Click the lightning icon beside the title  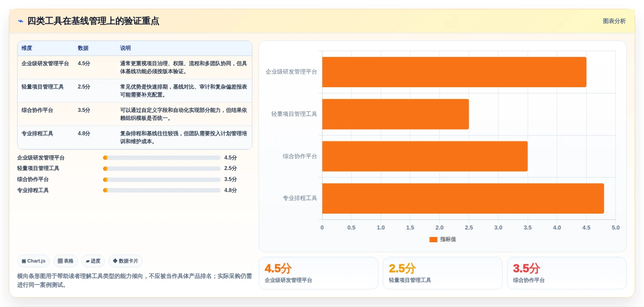tap(21, 21)
